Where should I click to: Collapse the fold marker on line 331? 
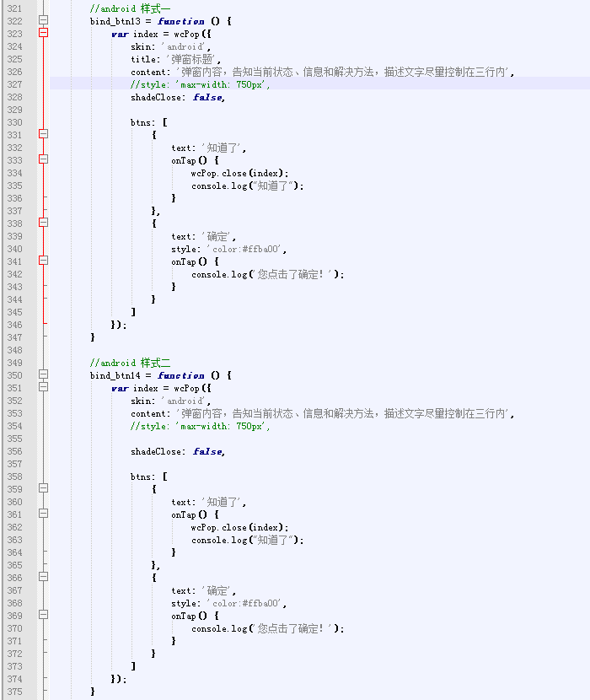tap(43, 134)
